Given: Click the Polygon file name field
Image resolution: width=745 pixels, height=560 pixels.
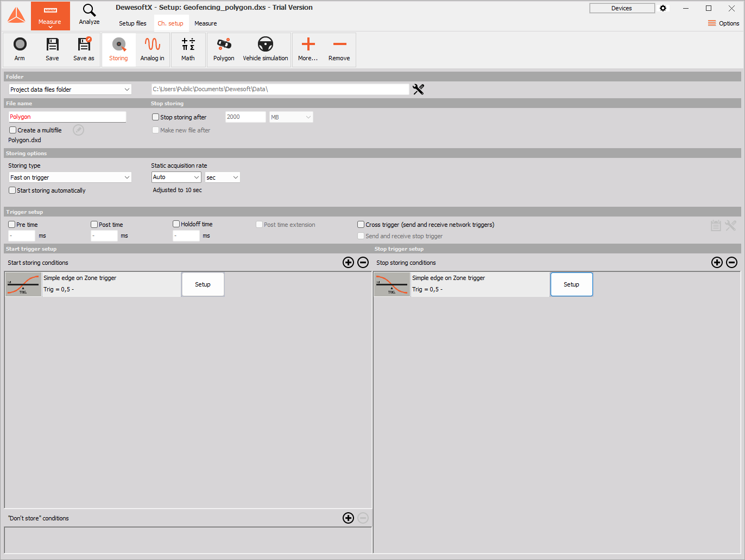Looking at the screenshot, I should coord(67,117).
